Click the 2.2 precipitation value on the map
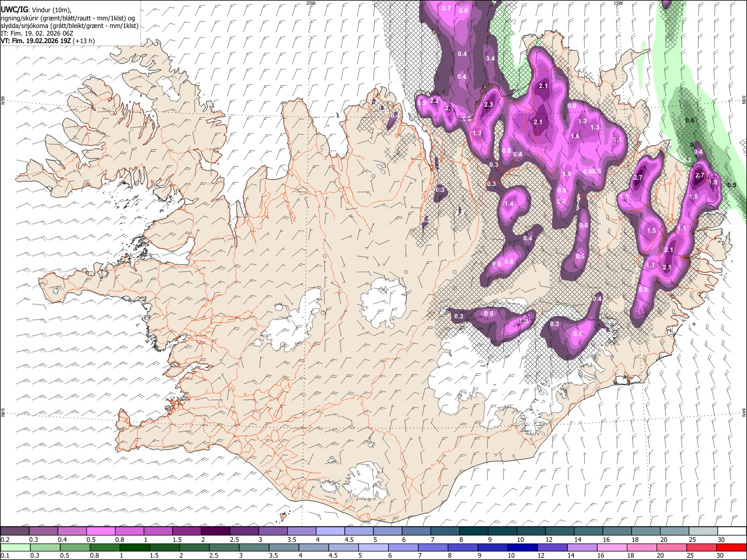747x560 pixels. coord(434,101)
